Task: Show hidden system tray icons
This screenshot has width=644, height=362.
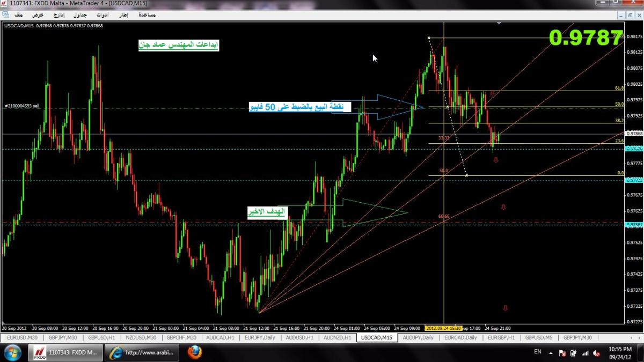Action: [x=551, y=353]
